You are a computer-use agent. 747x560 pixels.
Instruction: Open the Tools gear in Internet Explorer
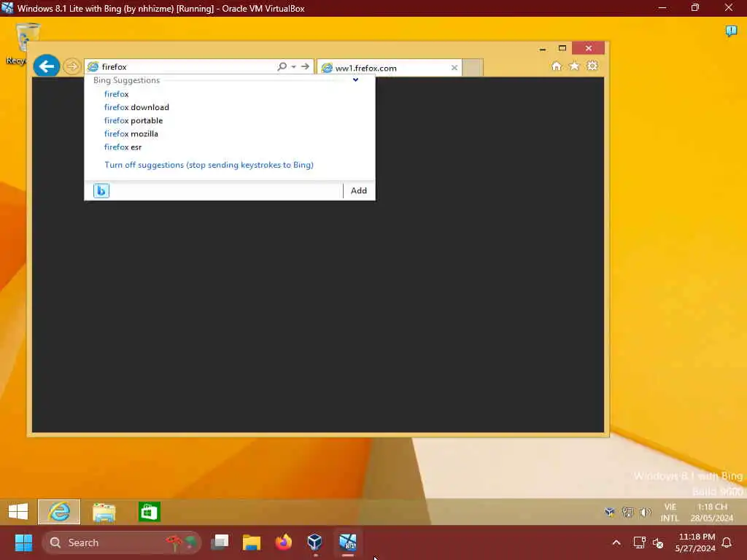pos(592,66)
